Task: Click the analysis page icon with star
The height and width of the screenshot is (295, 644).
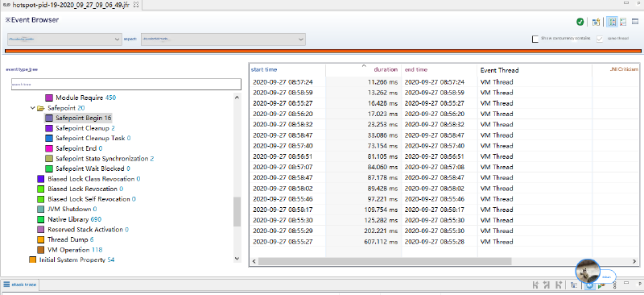Action: [x=597, y=22]
